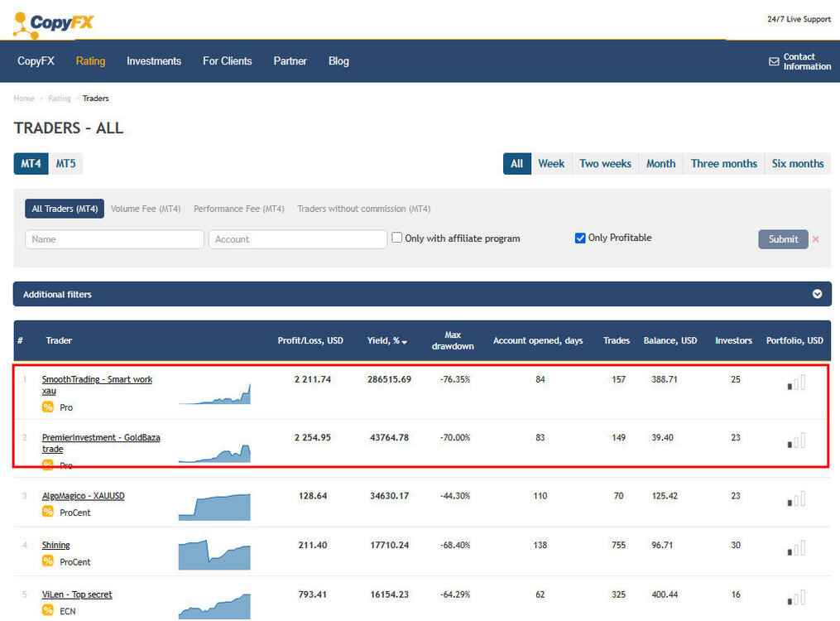Sort by Investors column header
840x621 pixels.
[733, 341]
